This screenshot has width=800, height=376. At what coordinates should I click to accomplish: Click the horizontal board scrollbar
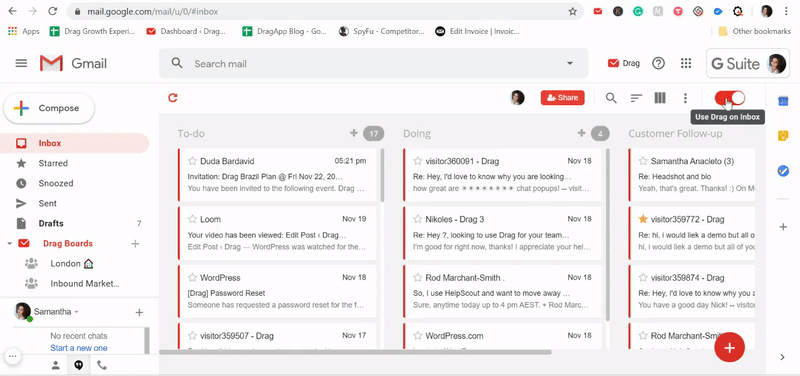(x=355, y=352)
